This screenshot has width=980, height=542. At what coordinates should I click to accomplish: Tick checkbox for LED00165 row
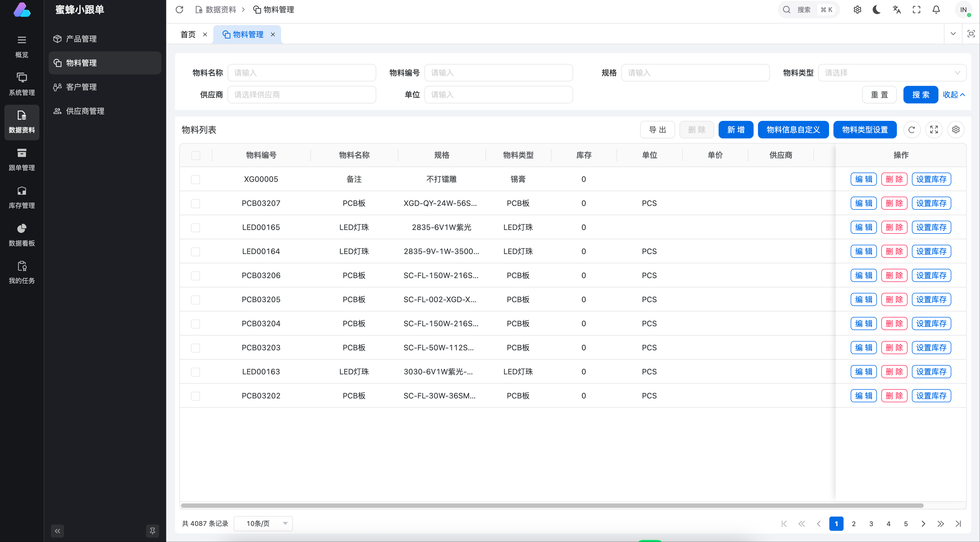(196, 228)
